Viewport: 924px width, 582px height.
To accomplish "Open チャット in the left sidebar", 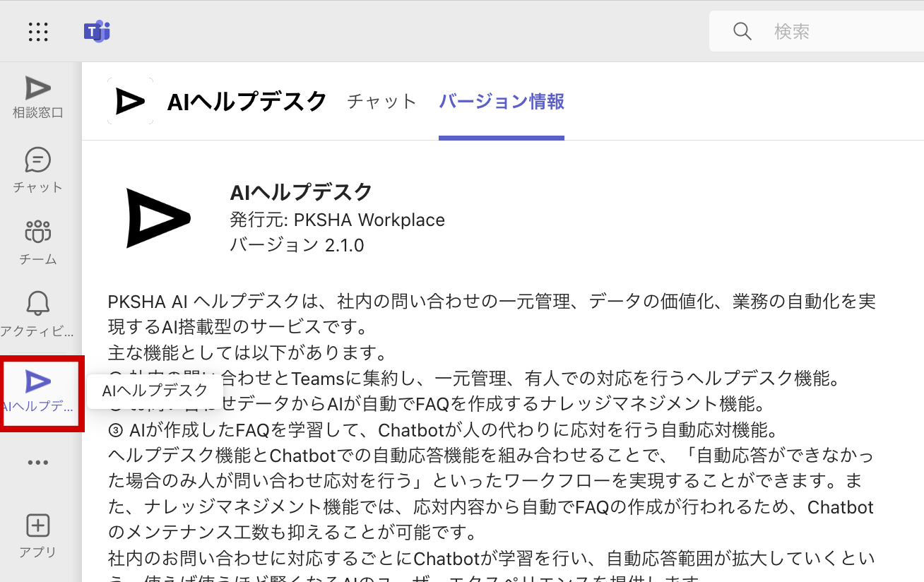I will click(x=38, y=171).
